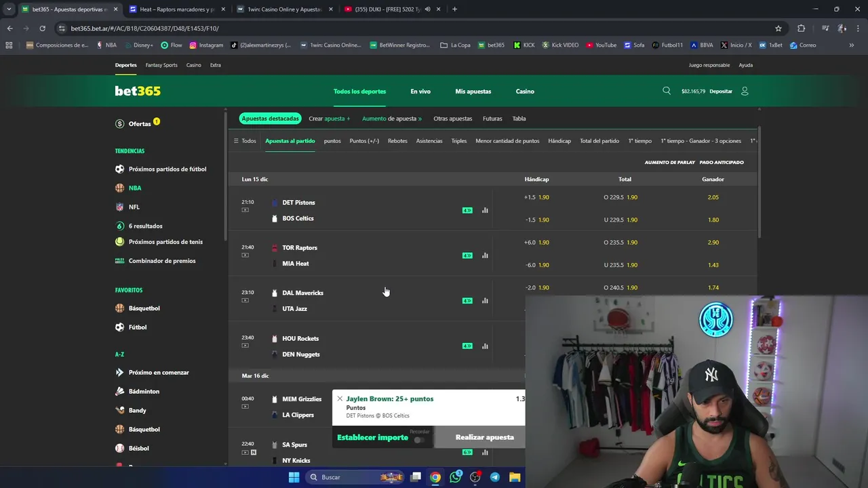868x488 pixels.
Task: Expand the Crear apuesta option
Action: 330,119
